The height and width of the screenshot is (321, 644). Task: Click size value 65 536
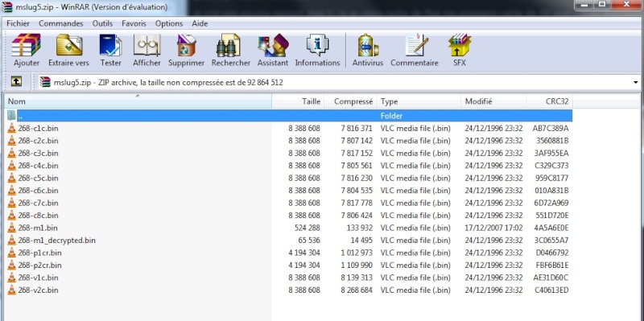coord(309,240)
